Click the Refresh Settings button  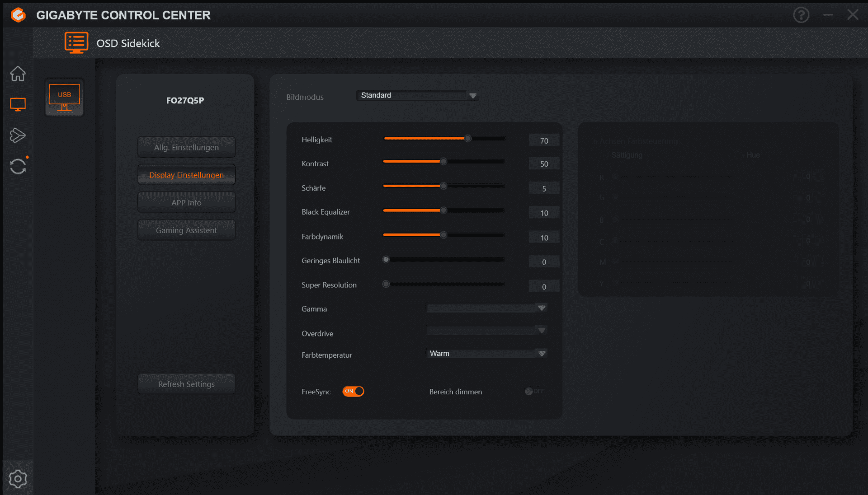pos(186,384)
